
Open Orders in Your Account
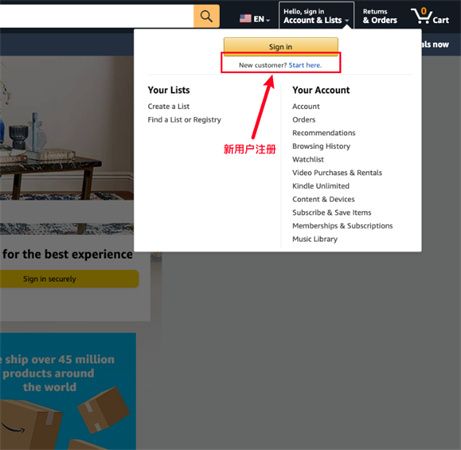pos(304,120)
